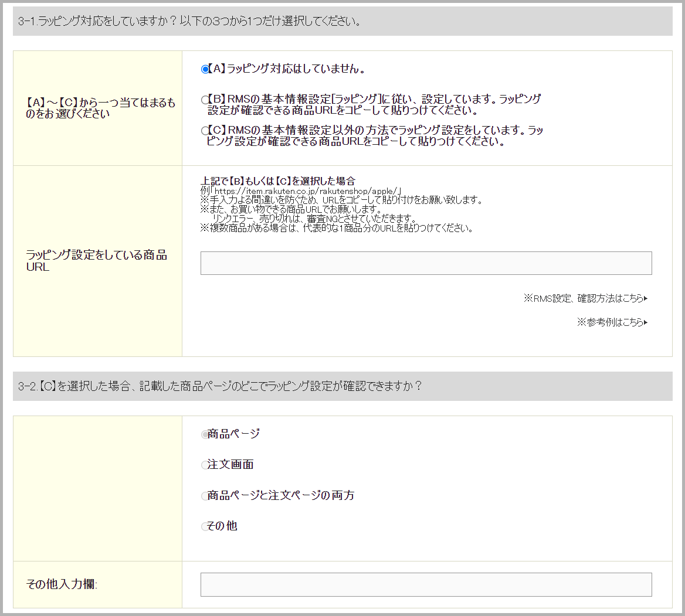Click the note リンクエラー、売り切れは審査NG
This screenshot has width=685, height=616.
pos(314,218)
